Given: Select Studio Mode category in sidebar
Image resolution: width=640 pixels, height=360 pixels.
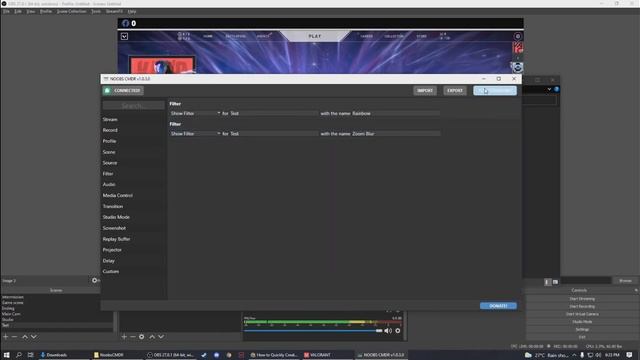Looking at the screenshot, I should [x=116, y=217].
